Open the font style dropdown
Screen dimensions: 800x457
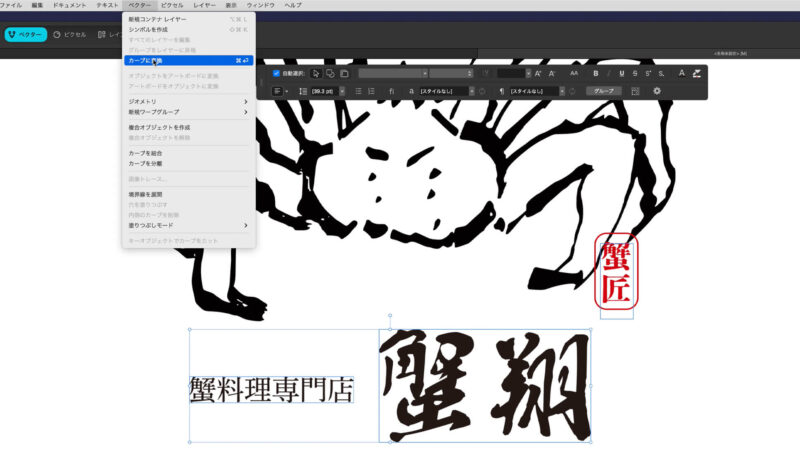pyautogui.click(x=451, y=73)
